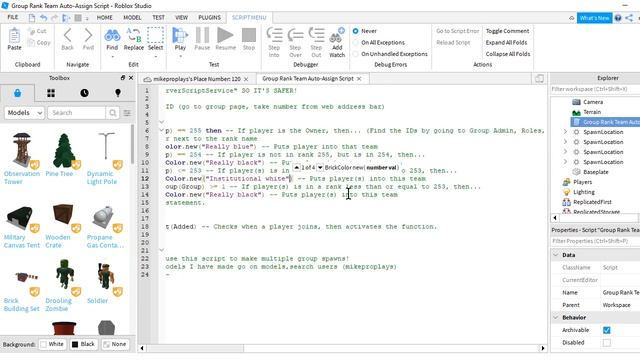The width and height of the screenshot is (640, 360).
Task: Click the Filter workspace field in Explorer
Action: (x=595, y=89)
